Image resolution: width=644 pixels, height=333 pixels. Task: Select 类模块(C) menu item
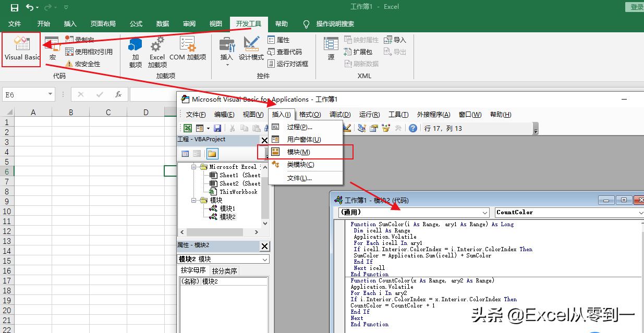click(x=306, y=164)
